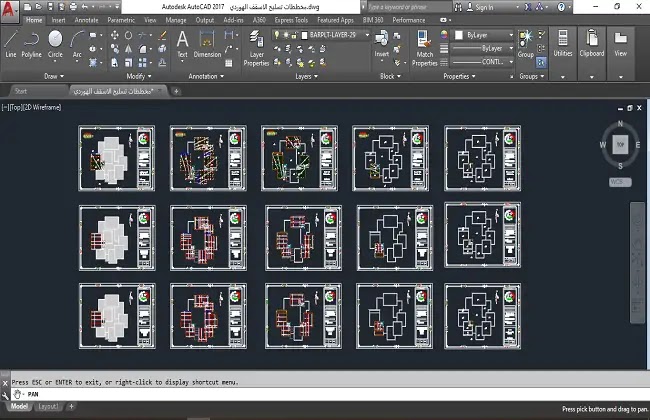Select the Rotate tool
This screenshot has height=420, width=650.
pyautogui.click(x=129, y=35)
